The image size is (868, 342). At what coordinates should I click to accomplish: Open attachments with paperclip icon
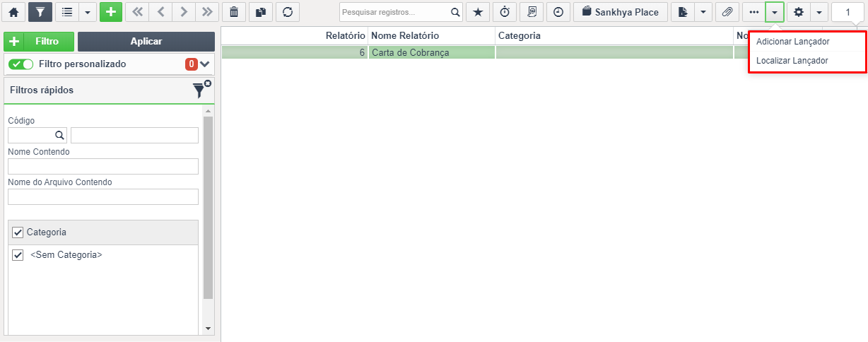pyautogui.click(x=727, y=12)
